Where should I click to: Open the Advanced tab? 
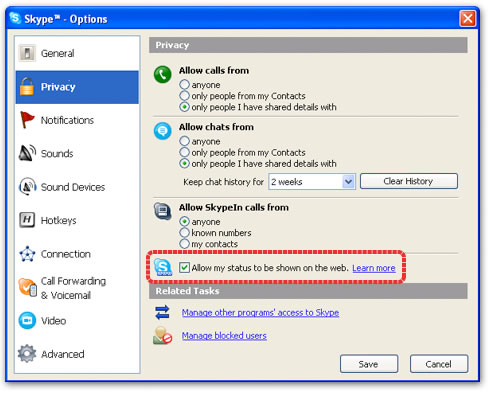(77, 354)
